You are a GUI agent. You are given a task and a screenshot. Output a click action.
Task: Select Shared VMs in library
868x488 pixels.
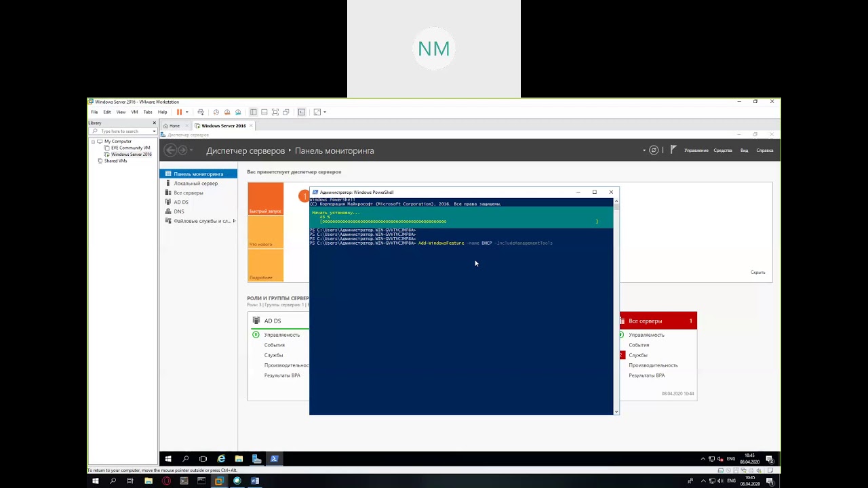point(115,161)
